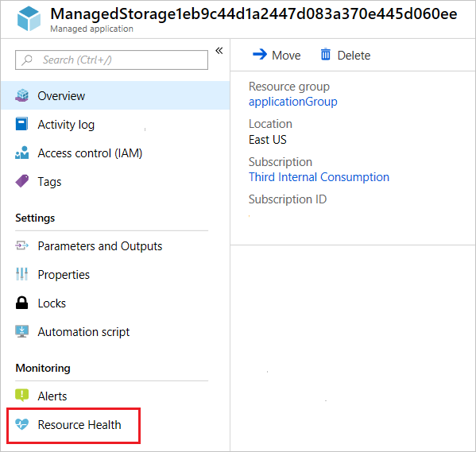
Task: Click the Move button label
Action: click(286, 56)
